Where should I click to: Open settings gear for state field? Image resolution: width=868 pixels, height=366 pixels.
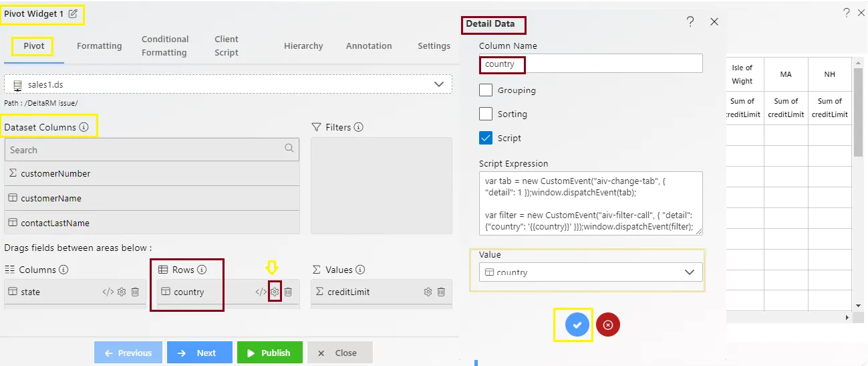tap(122, 292)
